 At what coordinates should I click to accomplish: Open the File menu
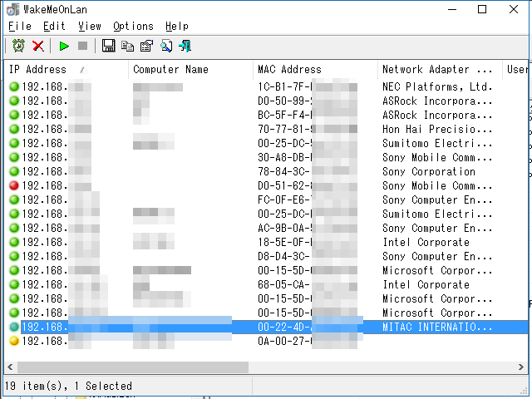tap(20, 26)
